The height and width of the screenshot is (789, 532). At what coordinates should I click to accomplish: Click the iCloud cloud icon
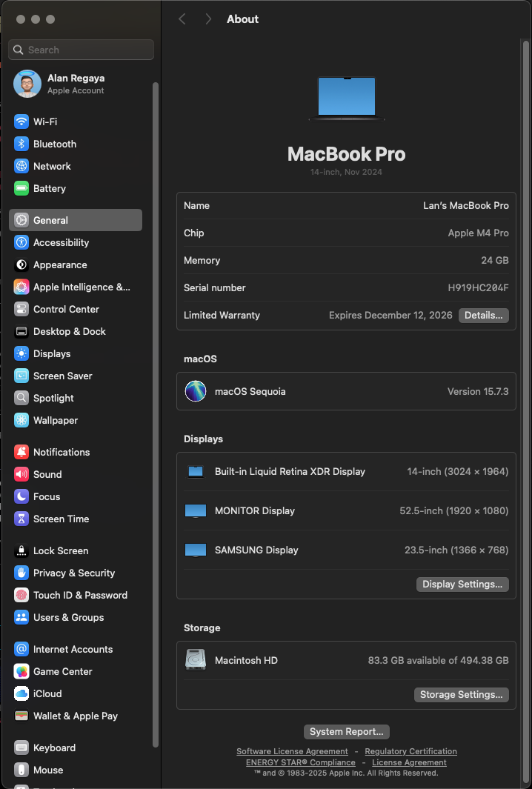(21, 693)
